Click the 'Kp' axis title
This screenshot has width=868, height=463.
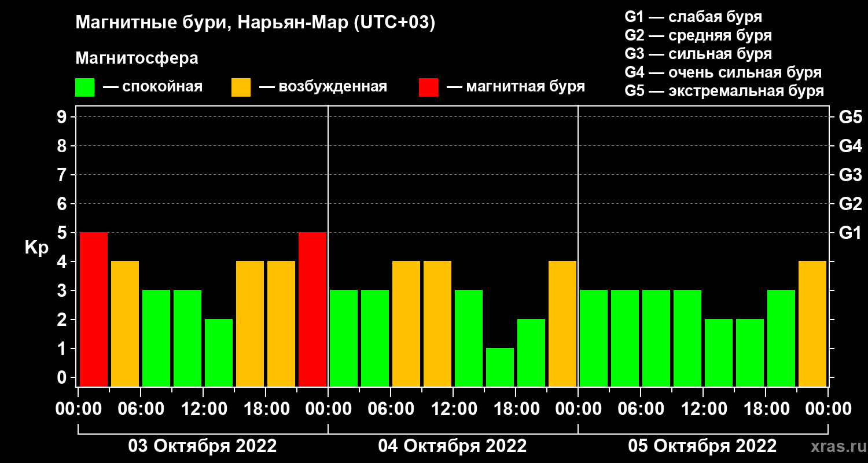[x=36, y=248]
